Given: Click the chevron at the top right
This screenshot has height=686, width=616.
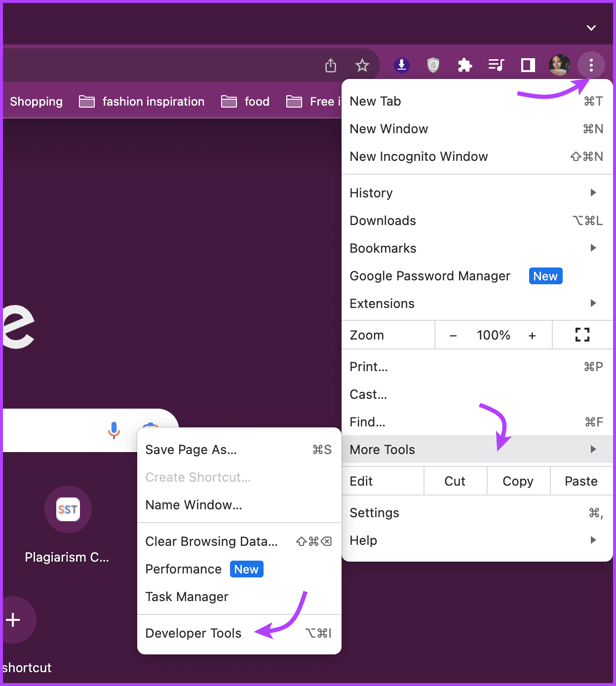Looking at the screenshot, I should pyautogui.click(x=591, y=28).
